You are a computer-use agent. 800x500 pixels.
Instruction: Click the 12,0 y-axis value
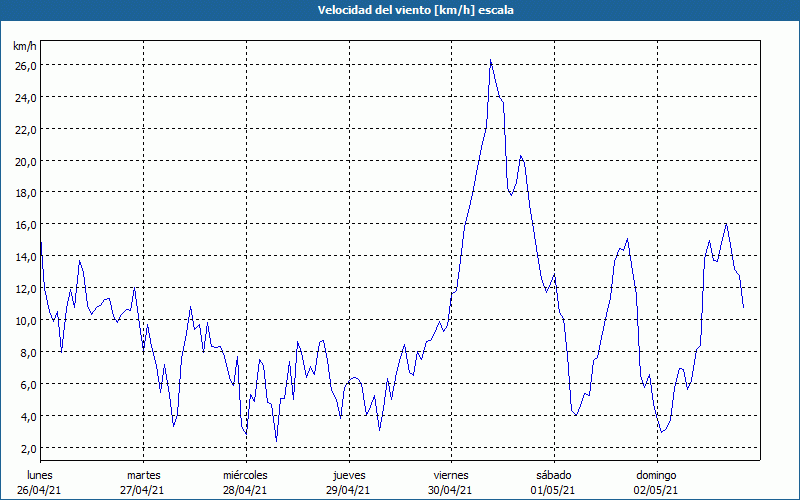[24, 289]
